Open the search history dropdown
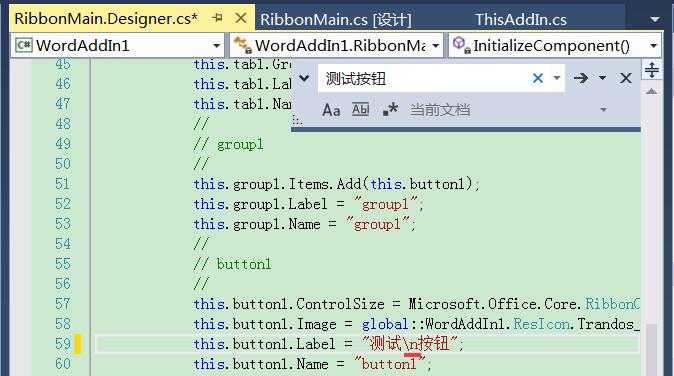This screenshot has width=674, height=376. point(556,78)
